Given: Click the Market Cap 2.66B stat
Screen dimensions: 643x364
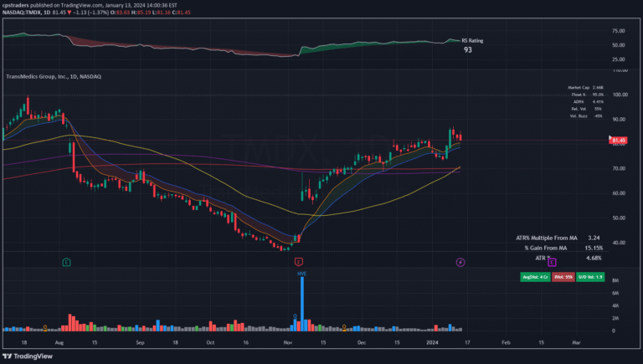Looking at the screenshot, I should 585,87.
